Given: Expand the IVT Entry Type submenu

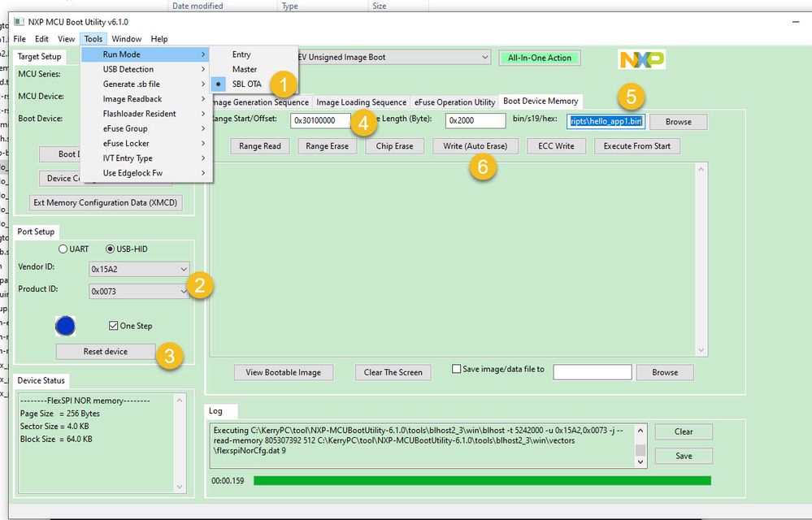Looking at the screenshot, I should (x=146, y=158).
